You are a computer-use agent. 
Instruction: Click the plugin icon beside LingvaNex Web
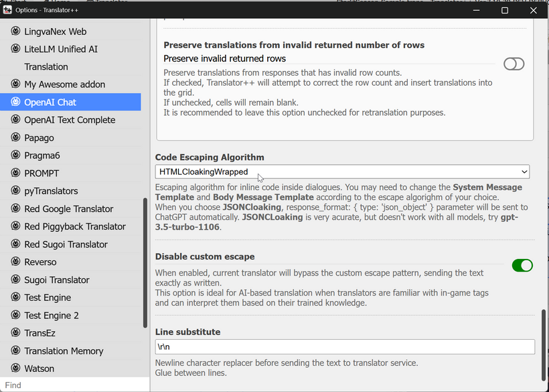[15, 31]
